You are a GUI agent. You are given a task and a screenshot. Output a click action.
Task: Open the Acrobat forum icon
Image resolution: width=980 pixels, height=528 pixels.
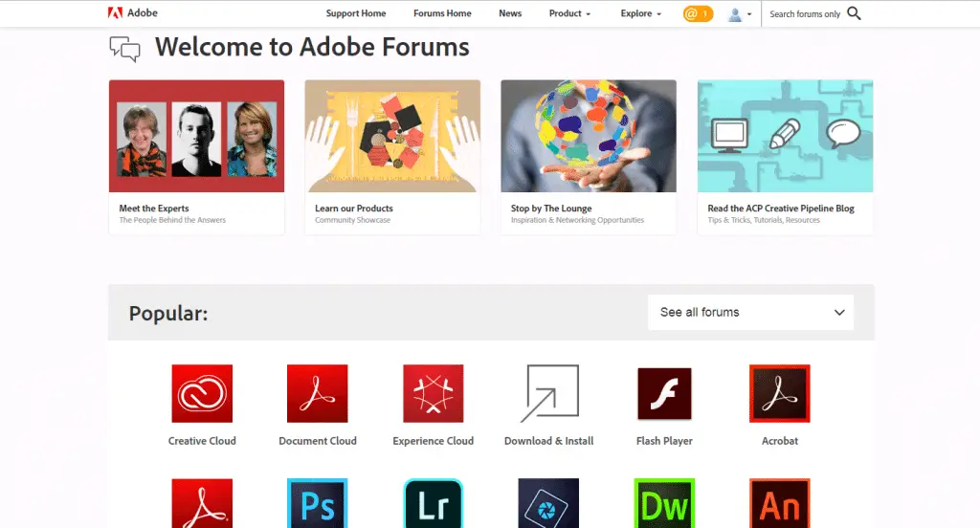pyautogui.click(x=780, y=394)
